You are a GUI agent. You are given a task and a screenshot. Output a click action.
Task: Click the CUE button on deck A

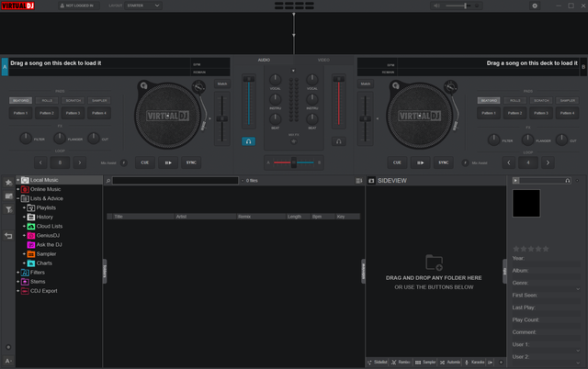pos(145,162)
